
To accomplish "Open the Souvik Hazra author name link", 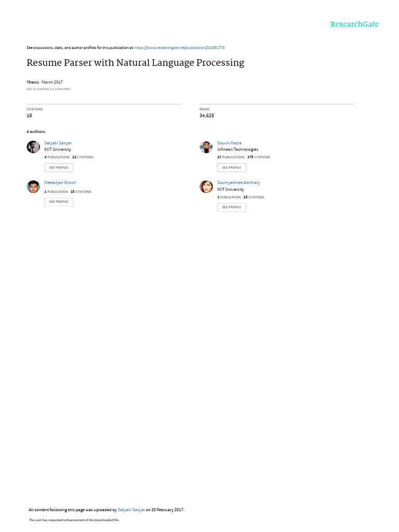I will 229,143.
